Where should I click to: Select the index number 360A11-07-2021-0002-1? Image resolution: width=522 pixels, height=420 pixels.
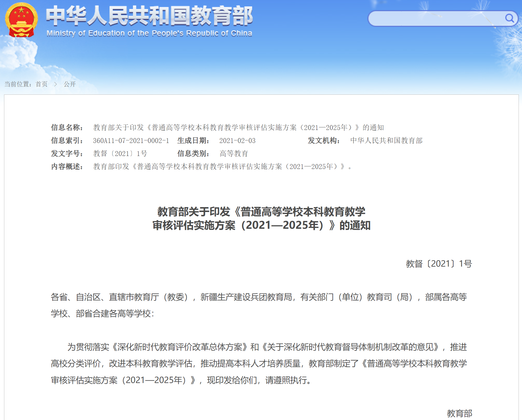[x=131, y=141]
